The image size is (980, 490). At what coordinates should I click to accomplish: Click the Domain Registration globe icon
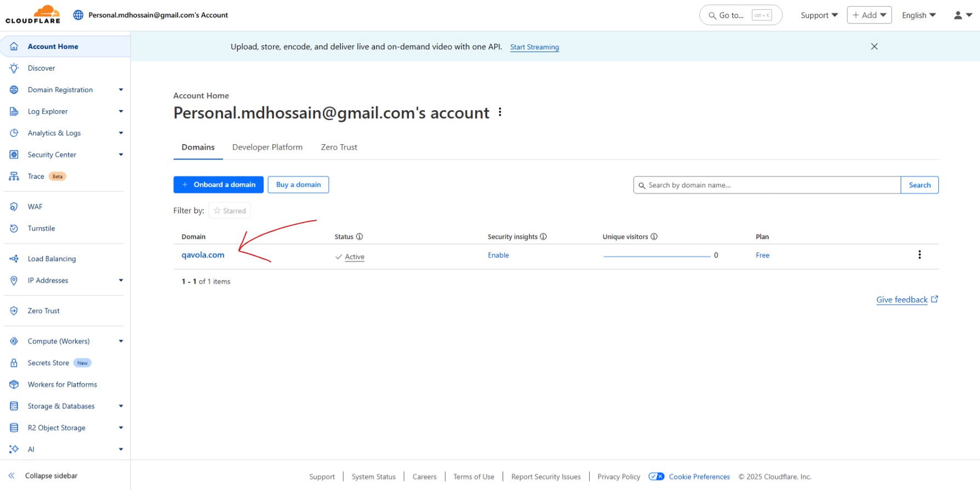(x=14, y=90)
